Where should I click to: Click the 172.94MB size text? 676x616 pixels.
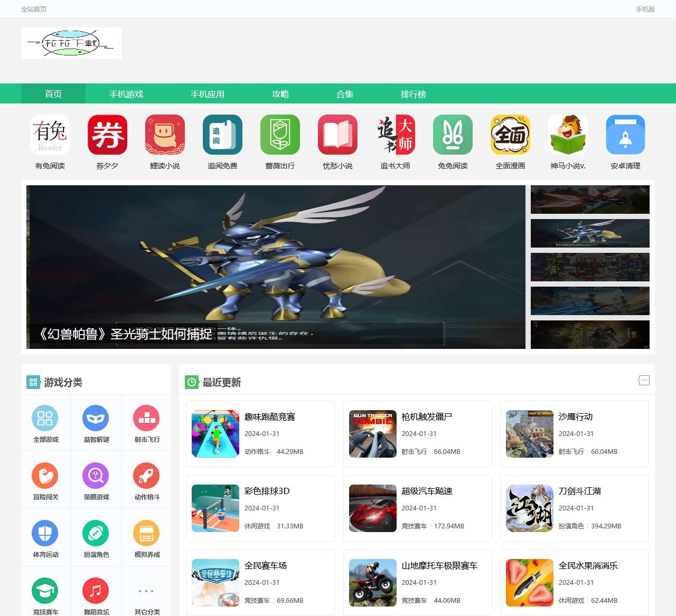tap(449, 526)
